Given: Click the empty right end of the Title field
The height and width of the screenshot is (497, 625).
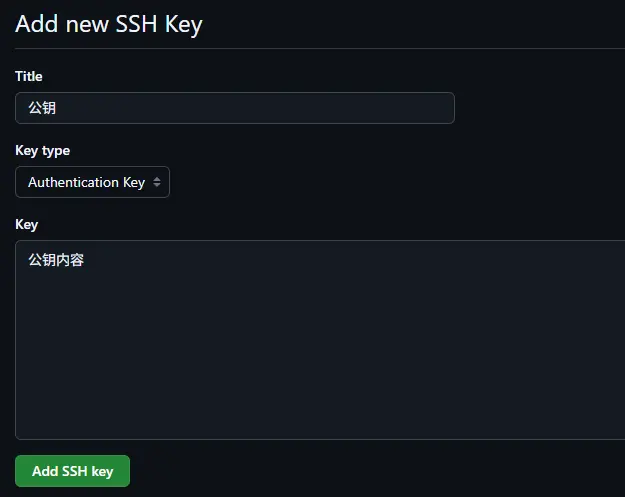Looking at the screenshot, I should (420, 108).
